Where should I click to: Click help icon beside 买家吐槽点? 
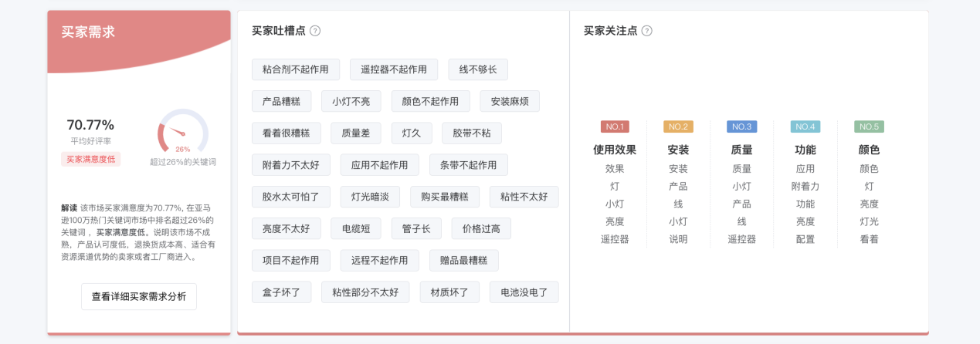tap(315, 31)
